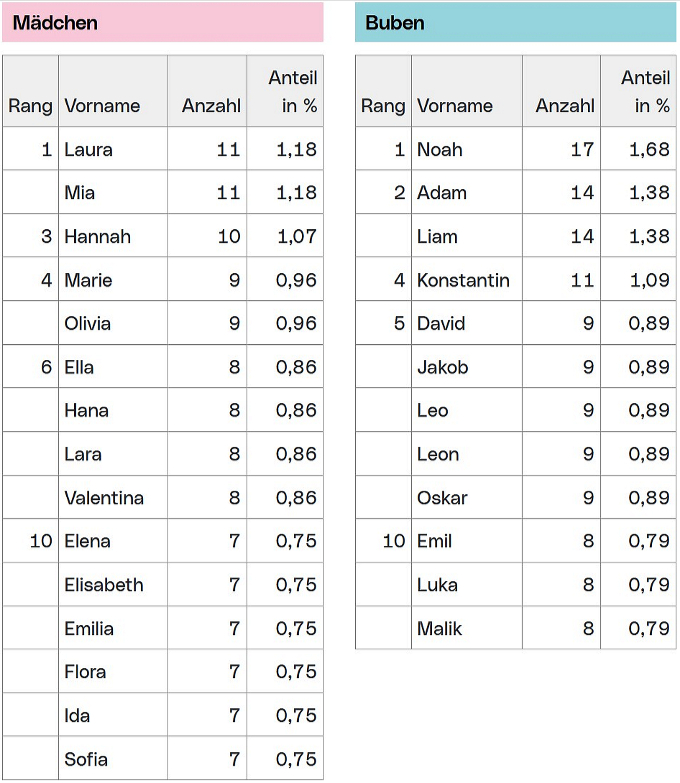Select the Elisabeth name cell
This screenshot has height=783, width=680.
pos(104,585)
